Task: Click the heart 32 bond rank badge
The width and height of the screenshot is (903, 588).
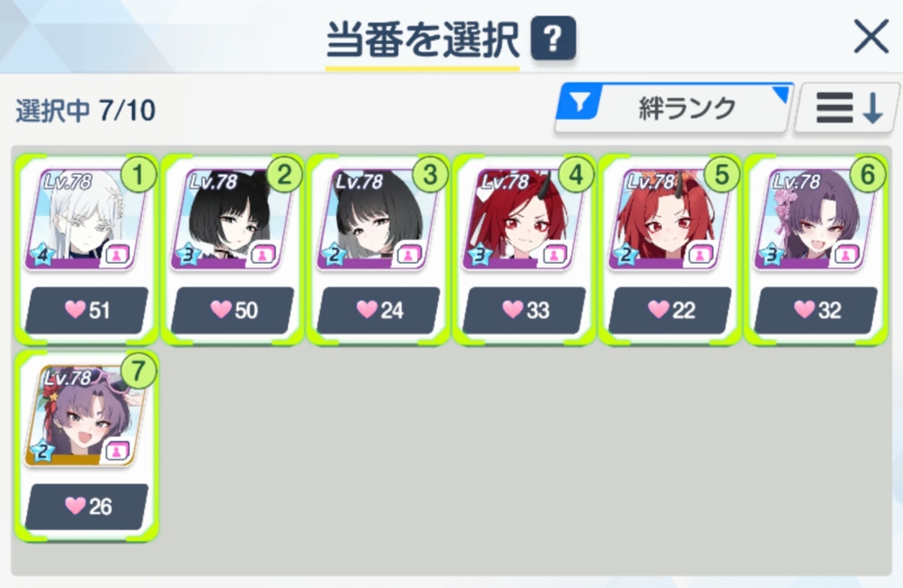Action: click(x=815, y=310)
